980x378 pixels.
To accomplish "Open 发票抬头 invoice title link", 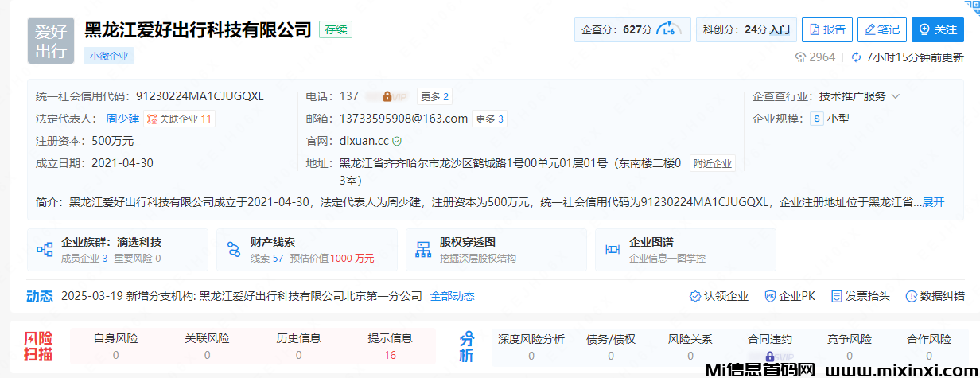I will [860, 296].
